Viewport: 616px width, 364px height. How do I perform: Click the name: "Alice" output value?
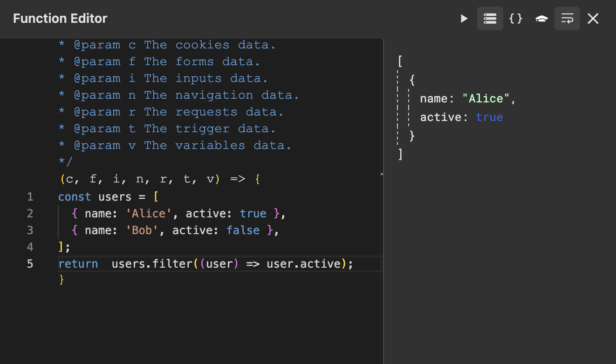[x=468, y=99]
